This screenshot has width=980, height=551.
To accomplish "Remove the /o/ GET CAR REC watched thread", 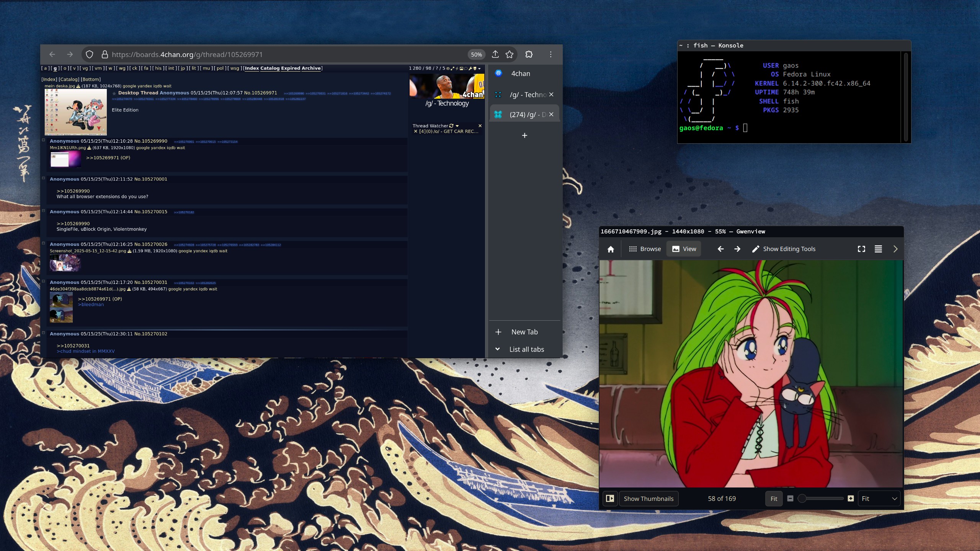I will (415, 131).
